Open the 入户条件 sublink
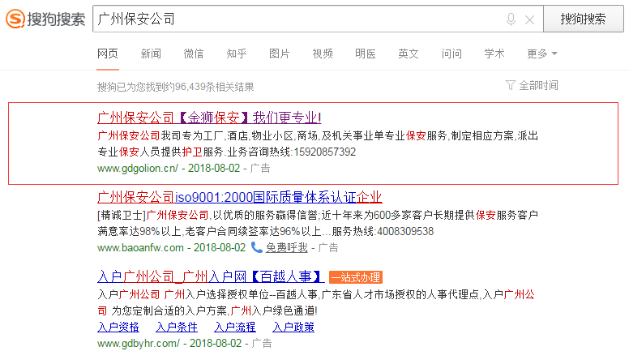Viewport: 629px width, 364px height. [x=177, y=327]
